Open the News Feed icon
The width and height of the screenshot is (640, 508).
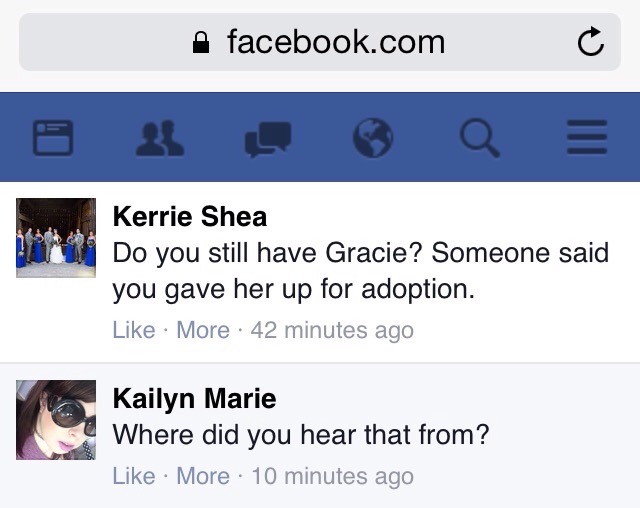53,138
